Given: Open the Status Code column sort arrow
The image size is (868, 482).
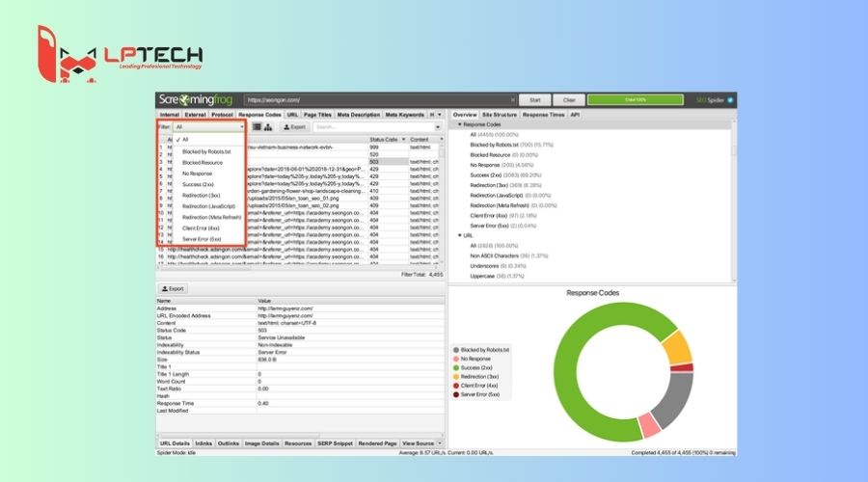Looking at the screenshot, I should coord(403,140).
